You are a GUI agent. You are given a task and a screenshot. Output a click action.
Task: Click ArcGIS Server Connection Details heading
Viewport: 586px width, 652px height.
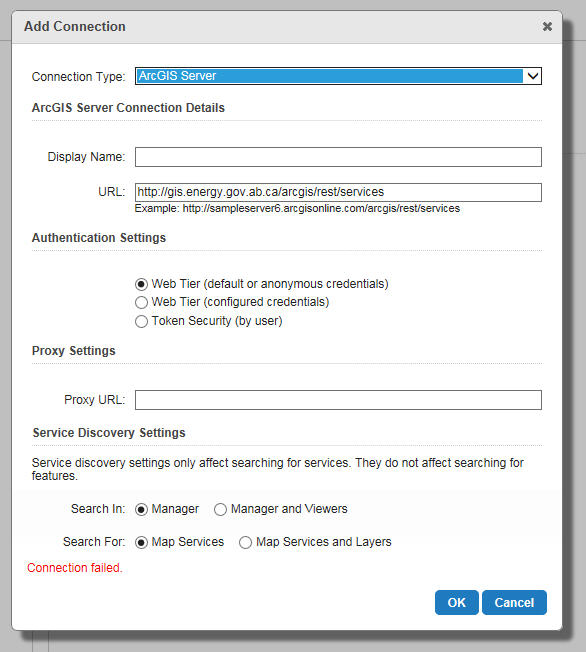click(128, 108)
